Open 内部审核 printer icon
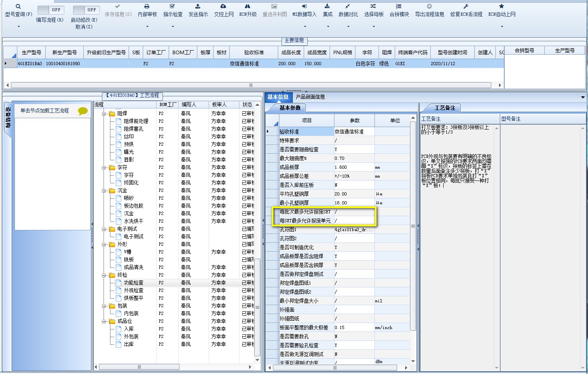The width and height of the screenshot is (588, 374). (147, 7)
